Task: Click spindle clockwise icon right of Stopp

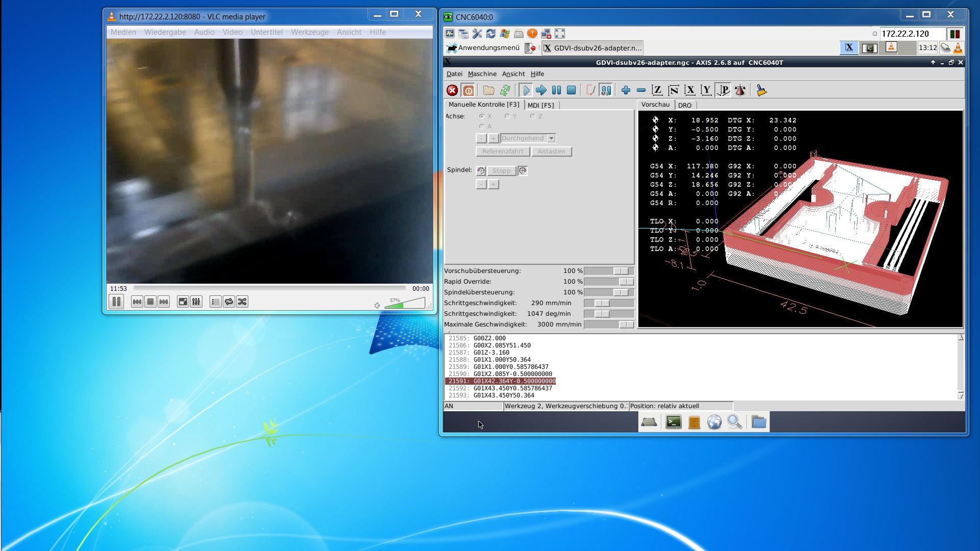Action: (522, 171)
